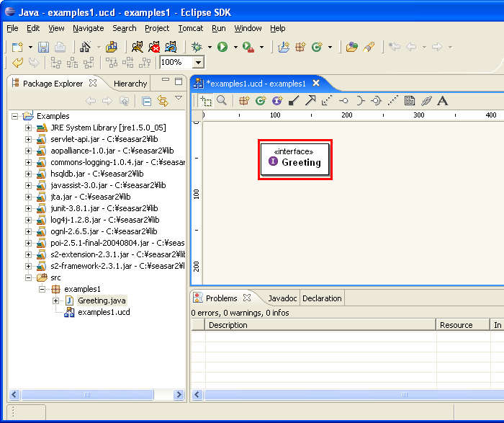504x423 pixels.
Task: Toggle Link with Editor in Package Explorer
Action: point(163,102)
